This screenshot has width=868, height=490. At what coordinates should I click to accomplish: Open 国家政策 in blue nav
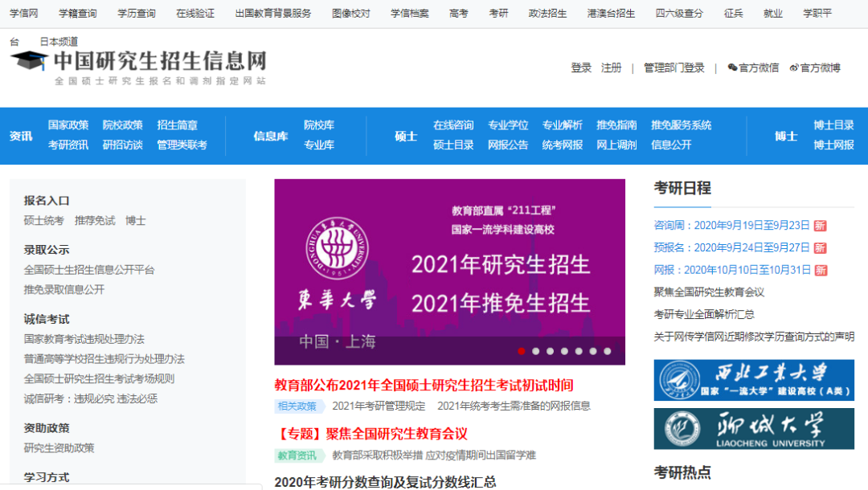click(68, 125)
